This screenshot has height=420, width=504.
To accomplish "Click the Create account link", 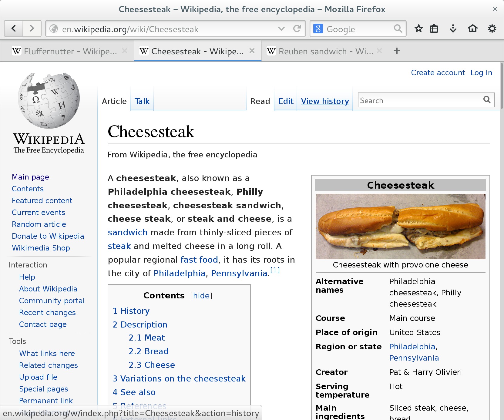I will pos(438,73).
